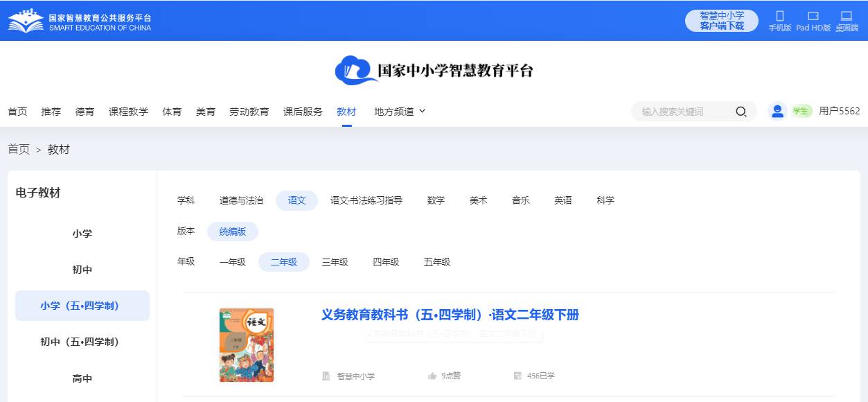Open the 体育 nav tab
Viewport: 868px width, 402px height.
[172, 112]
